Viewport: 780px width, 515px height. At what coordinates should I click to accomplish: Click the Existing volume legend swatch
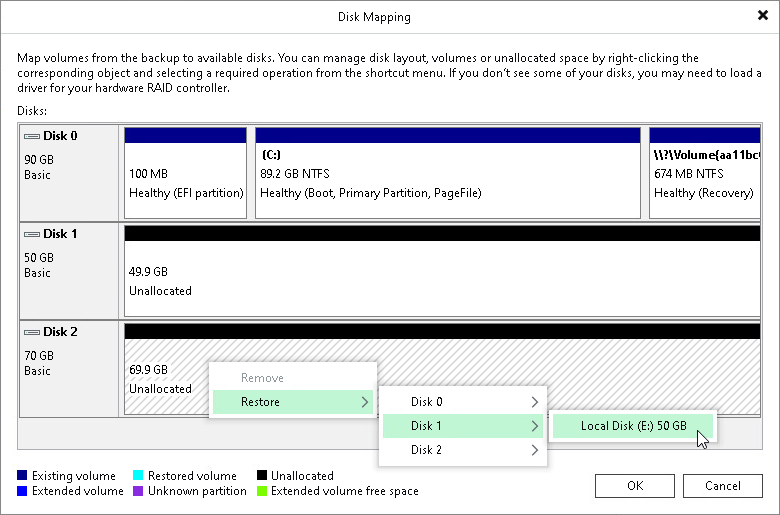point(22,475)
